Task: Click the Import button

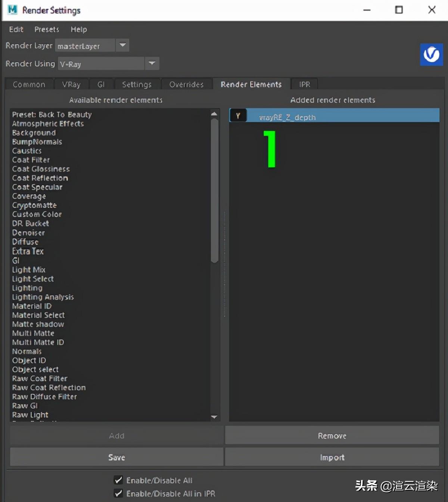Action: 332,457
